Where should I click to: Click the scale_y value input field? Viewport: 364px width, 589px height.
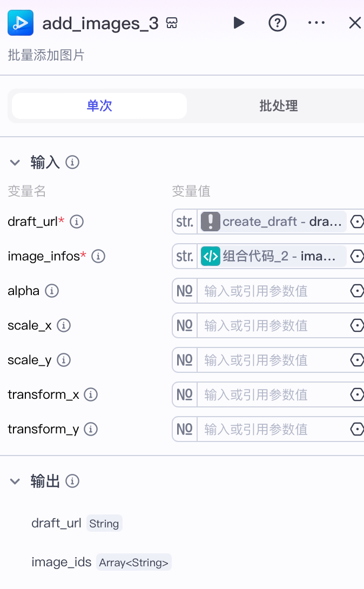273,360
